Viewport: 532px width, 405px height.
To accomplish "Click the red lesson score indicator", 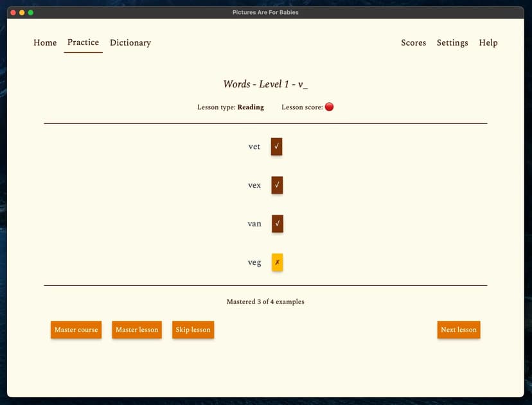I will tap(329, 107).
